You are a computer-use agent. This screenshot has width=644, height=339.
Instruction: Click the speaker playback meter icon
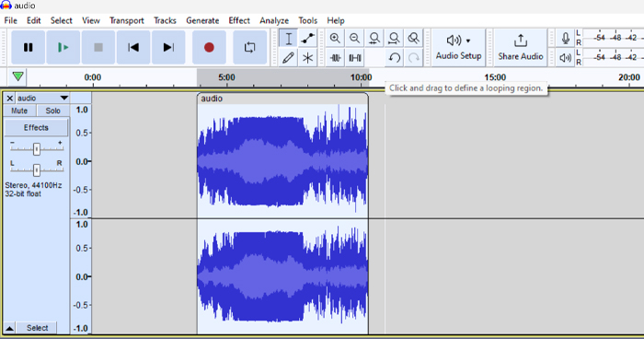(565, 58)
